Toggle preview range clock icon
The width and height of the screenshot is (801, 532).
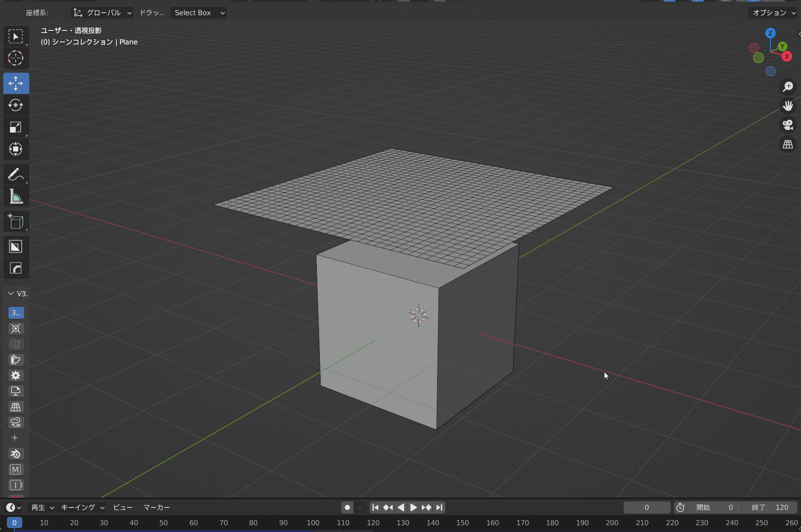[680, 507]
